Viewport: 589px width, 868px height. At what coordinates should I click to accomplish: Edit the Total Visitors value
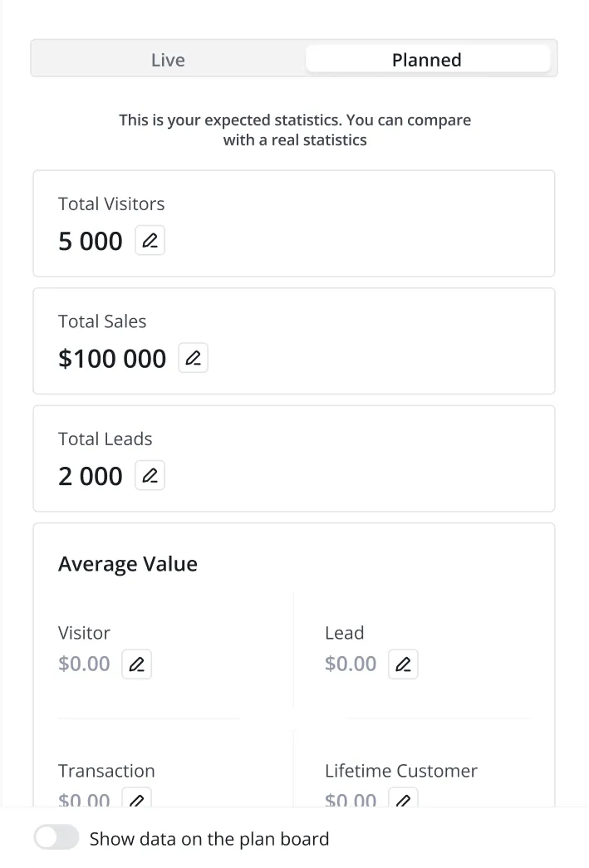pos(150,241)
